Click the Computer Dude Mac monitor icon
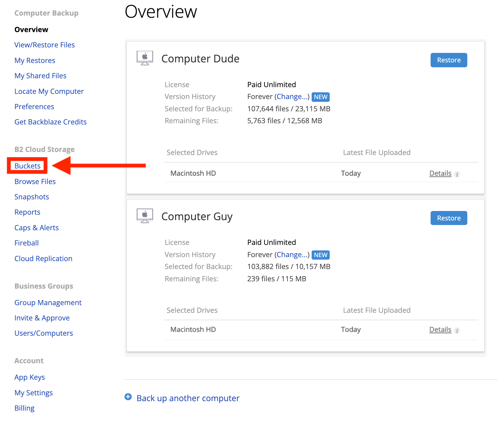The image size is (504, 425). (145, 58)
